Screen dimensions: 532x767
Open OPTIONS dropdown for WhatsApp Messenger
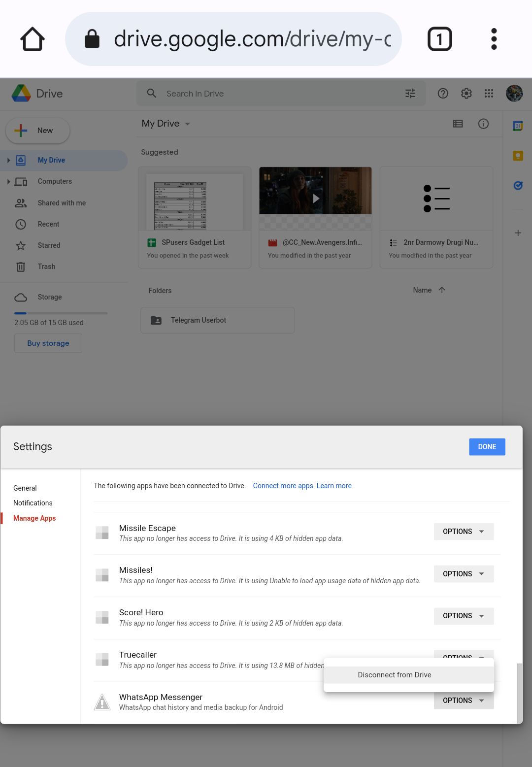click(x=464, y=700)
